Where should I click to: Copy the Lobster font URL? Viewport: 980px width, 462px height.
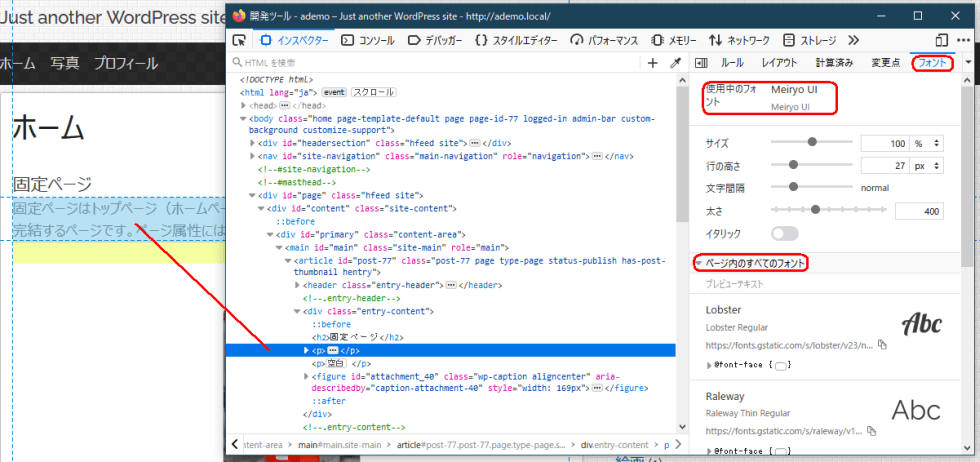(x=882, y=345)
